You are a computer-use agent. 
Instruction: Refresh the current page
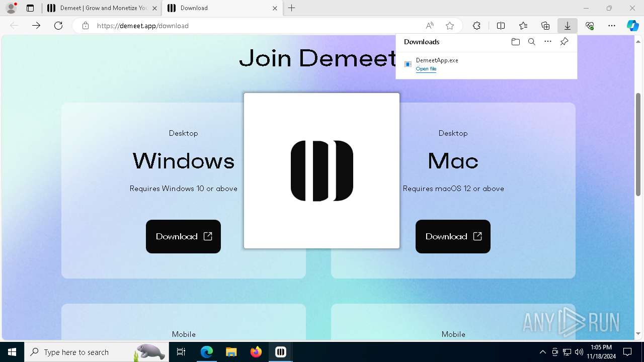pyautogui.click(x=58, y=26)
